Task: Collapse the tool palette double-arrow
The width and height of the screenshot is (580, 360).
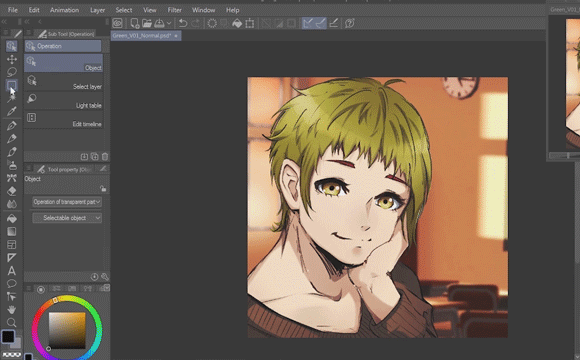Action: coord(4,22)
